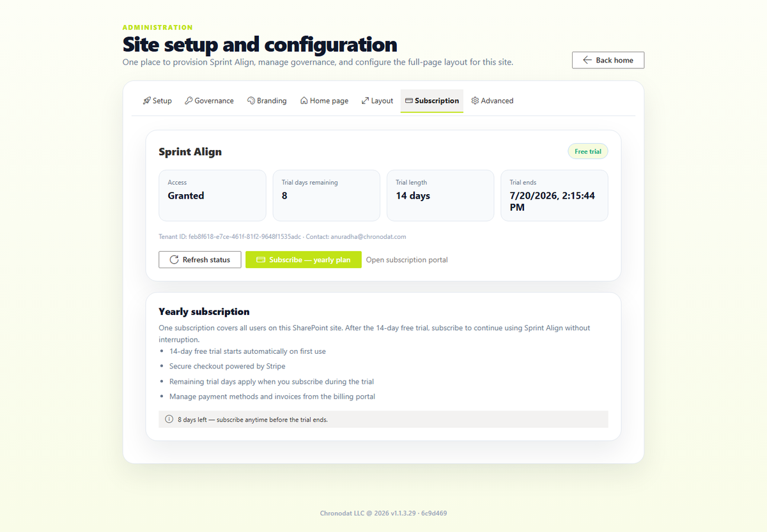The width and height of the screenshot is (767, 532).
Task: Click 'Secure checkout powered by Stripe' bullet
Action: click(228, 367)
